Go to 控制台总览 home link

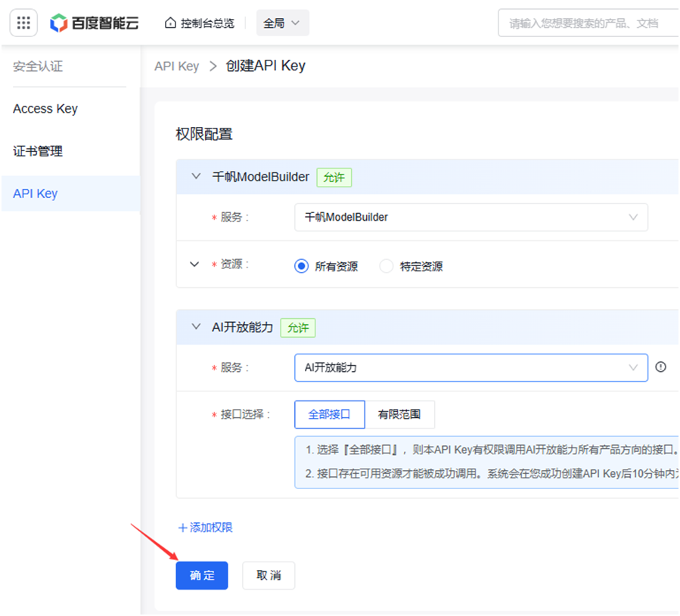pyautogui.click(x=200, y=23)
